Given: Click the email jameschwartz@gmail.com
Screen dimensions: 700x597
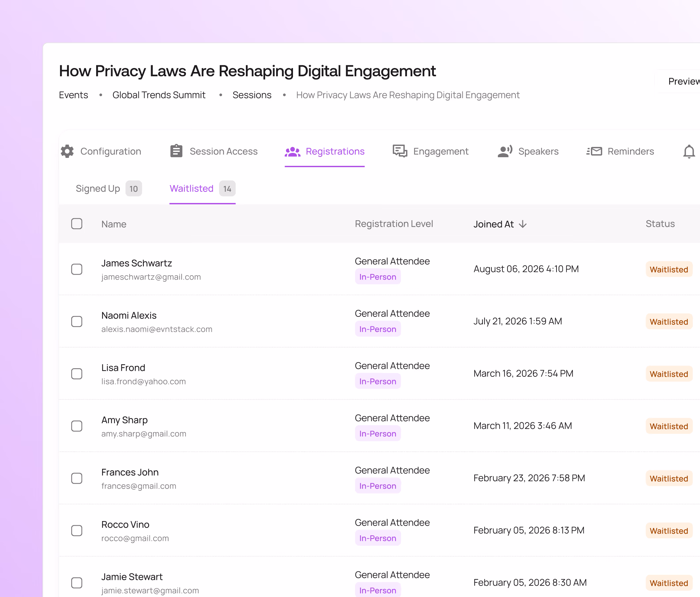Looking at the screenshot, I should click(151, 277).
